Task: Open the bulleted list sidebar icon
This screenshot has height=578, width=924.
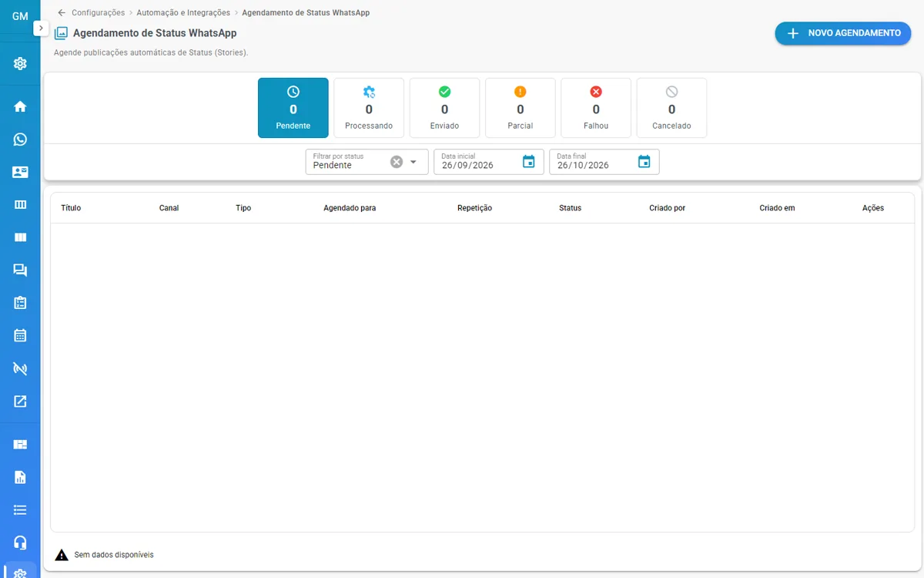Action: [20, 509]
